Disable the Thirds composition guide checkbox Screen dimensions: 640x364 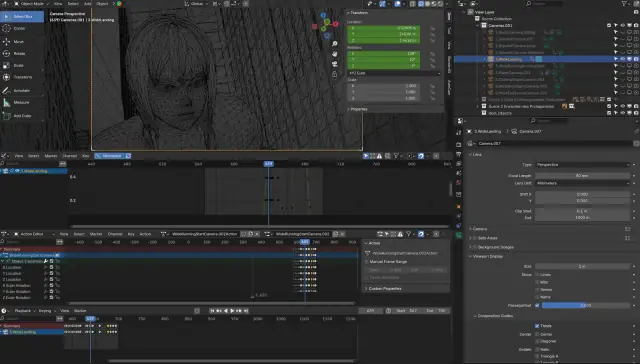537,326
